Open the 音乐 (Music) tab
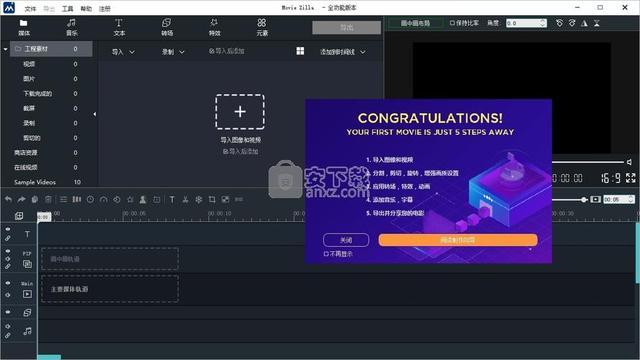 click(x=71, y=27)
